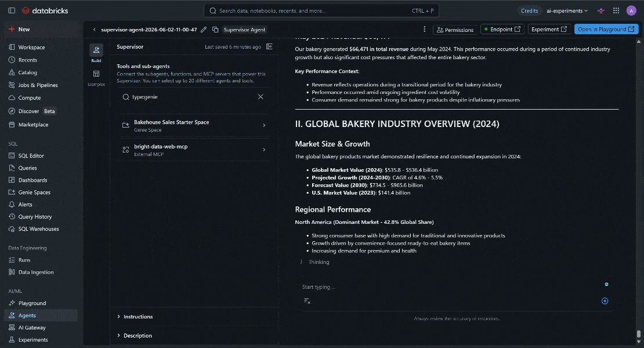
Task: Open the user avatar A menu
Action: (631, 10)
